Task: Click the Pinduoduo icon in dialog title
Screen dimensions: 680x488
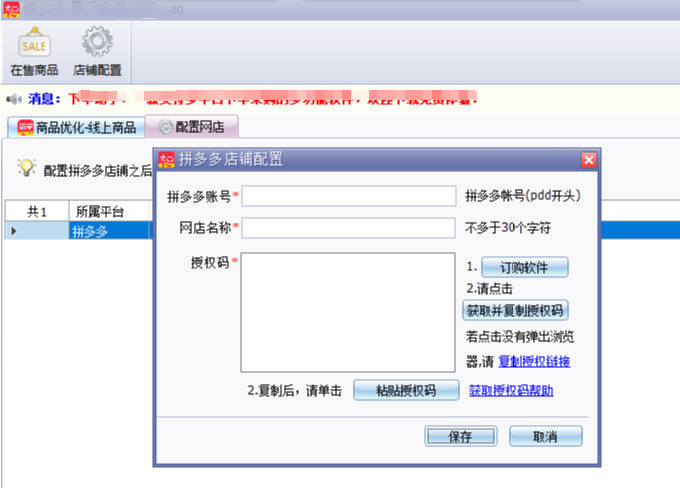Action: pyautogui.click(x=166, y=159)
